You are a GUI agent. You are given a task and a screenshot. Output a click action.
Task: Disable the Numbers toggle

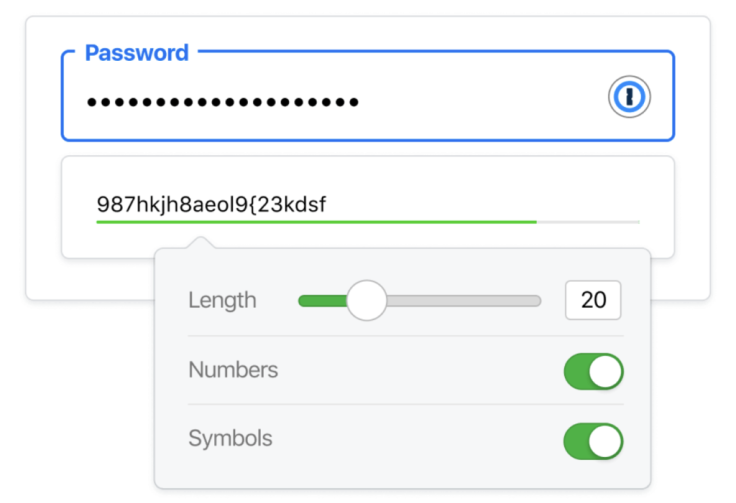click(x=593, y=372)
